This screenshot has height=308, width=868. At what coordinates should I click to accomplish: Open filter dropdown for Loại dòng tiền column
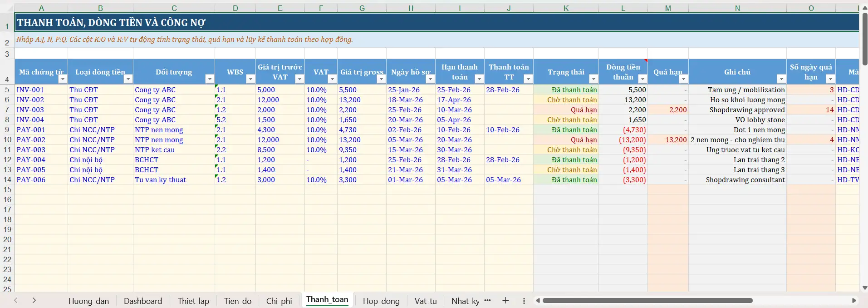pyautogui.click(x=128, y=79)
